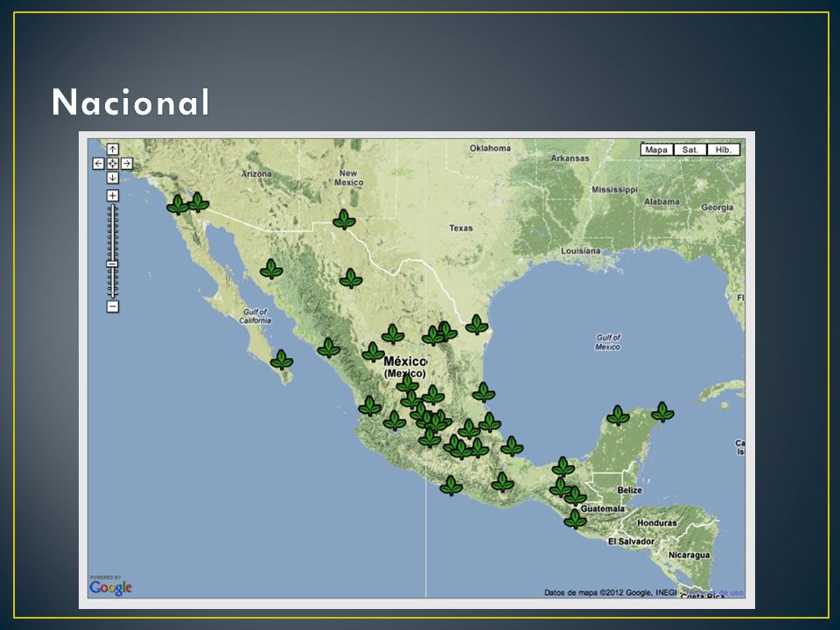Viewport: 840px width, 630px height.
Task: Open the Google logo link
Action: click(110, 586)
